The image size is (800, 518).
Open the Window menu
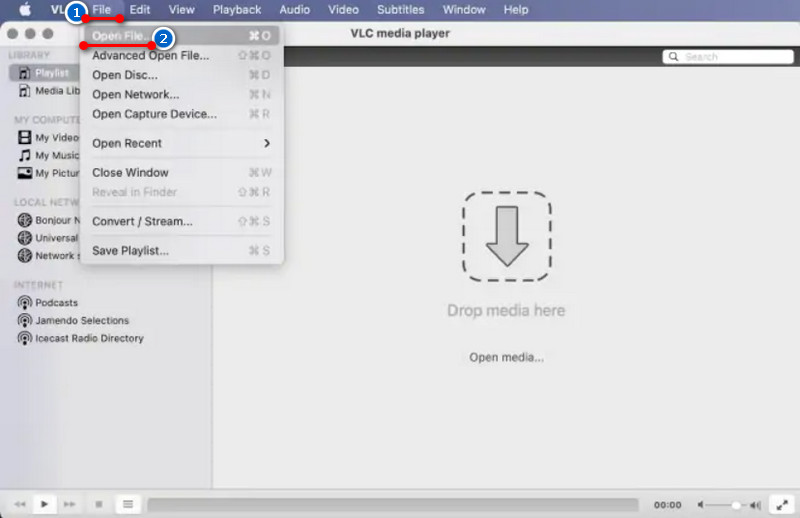click(x=464, y=10)
